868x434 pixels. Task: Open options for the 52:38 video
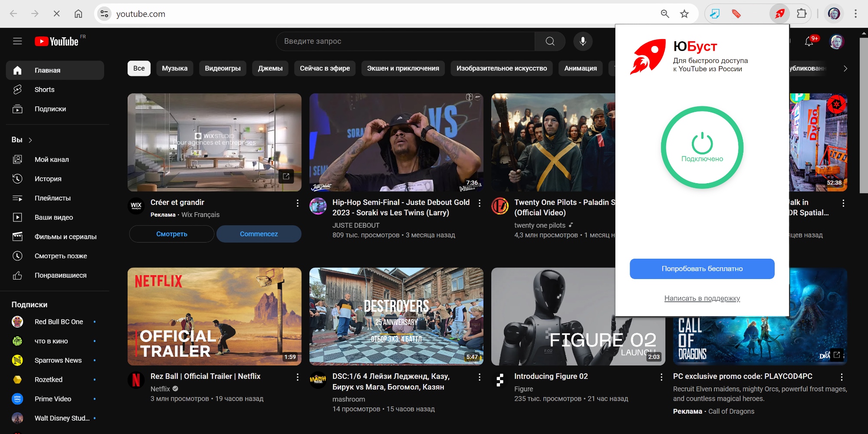(843, 203)
